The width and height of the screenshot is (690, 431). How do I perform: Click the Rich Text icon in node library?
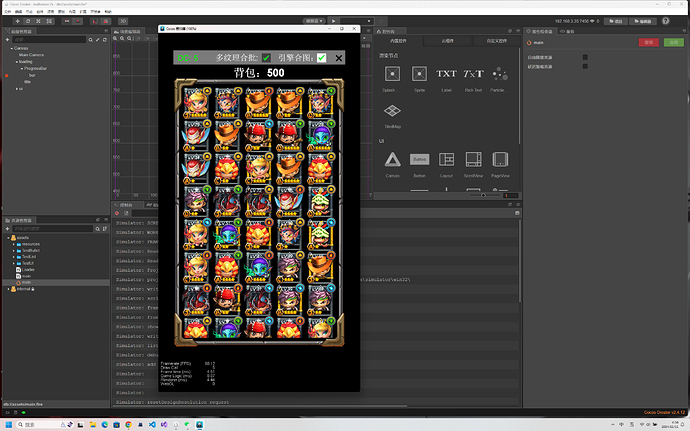tap(473, 74)
